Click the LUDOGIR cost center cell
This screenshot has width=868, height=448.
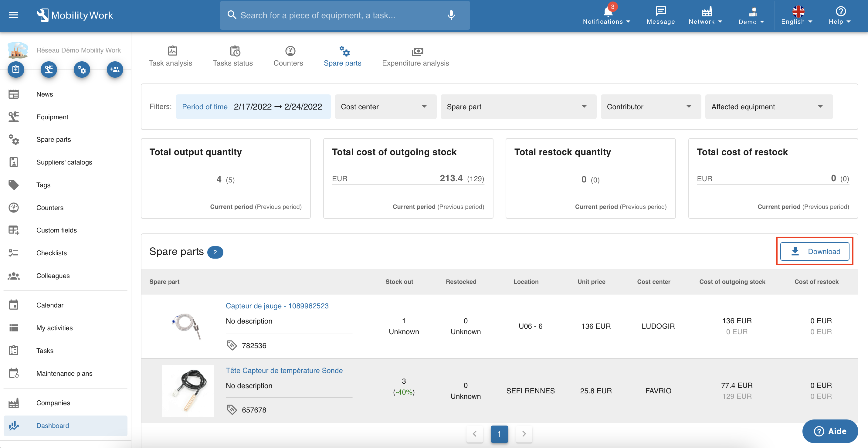pos(658,326)
